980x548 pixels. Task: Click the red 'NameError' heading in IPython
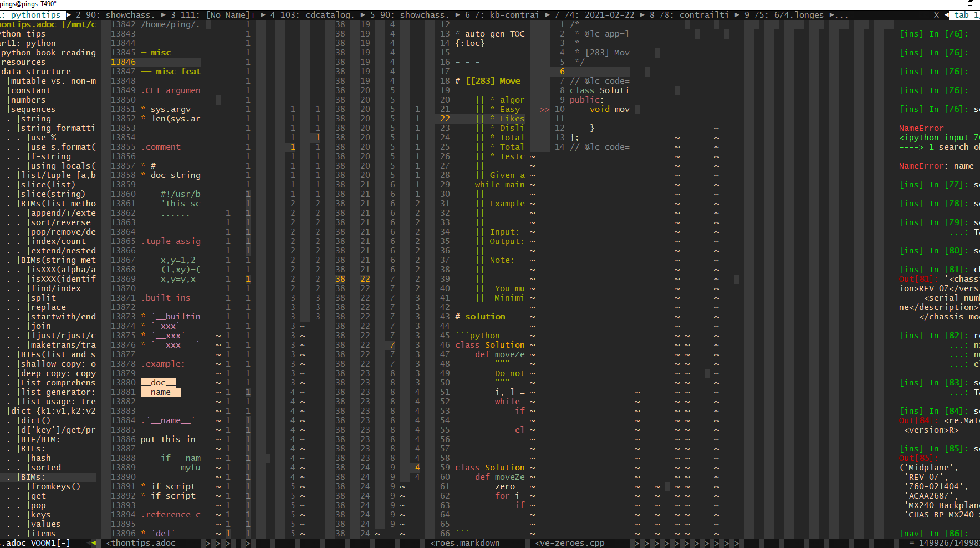tap(921, 128)
